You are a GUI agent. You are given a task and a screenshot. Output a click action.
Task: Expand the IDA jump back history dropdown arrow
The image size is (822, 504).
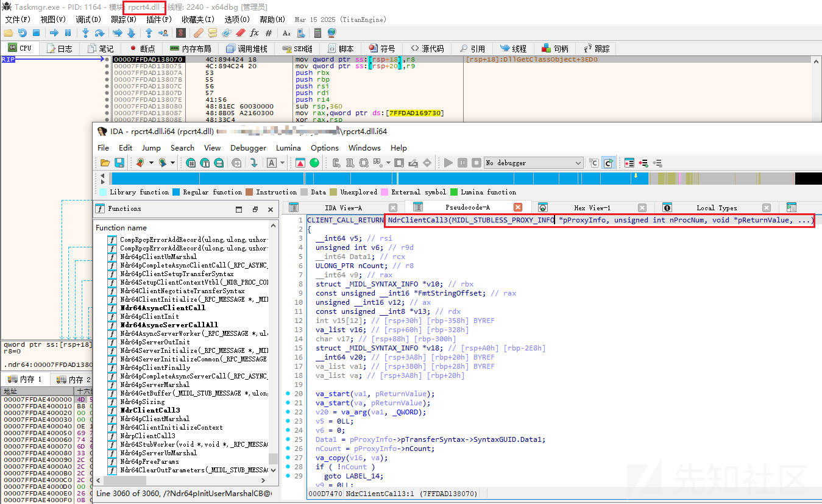151,163
